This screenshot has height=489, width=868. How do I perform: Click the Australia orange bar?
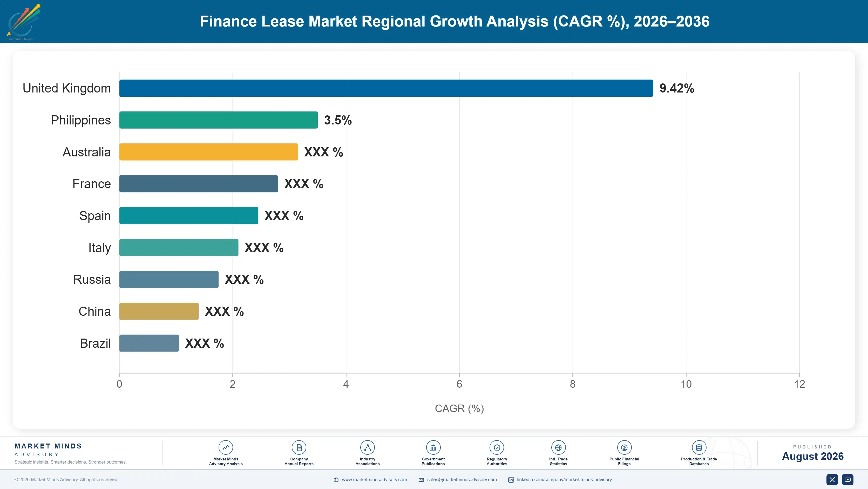pyautogui.click(x=209, y=152)
